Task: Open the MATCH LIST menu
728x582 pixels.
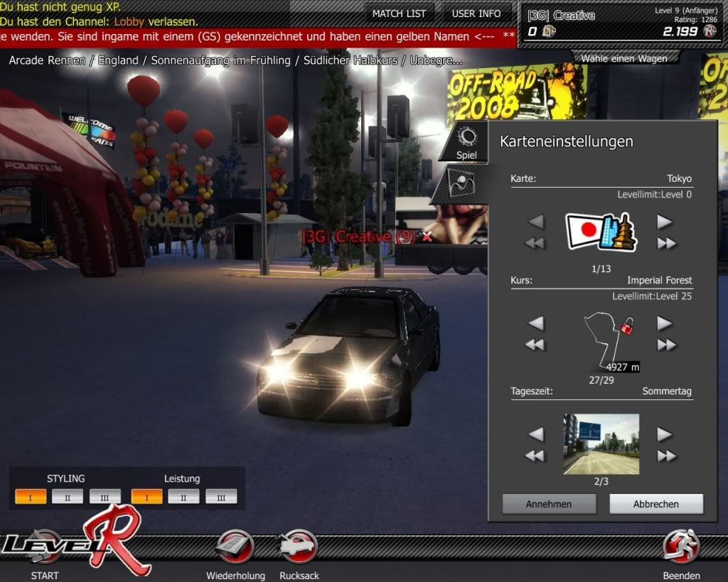Action: click(399, 14)
